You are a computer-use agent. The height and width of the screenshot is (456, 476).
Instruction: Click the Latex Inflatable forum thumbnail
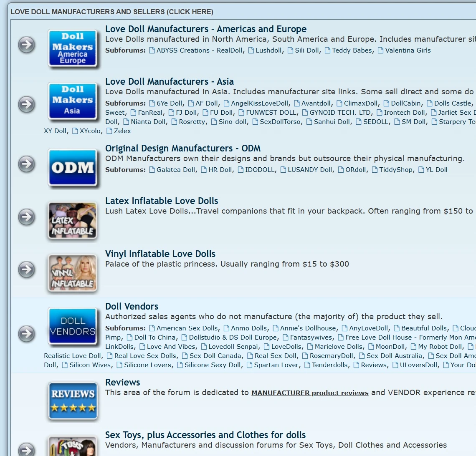click(73, 221)
